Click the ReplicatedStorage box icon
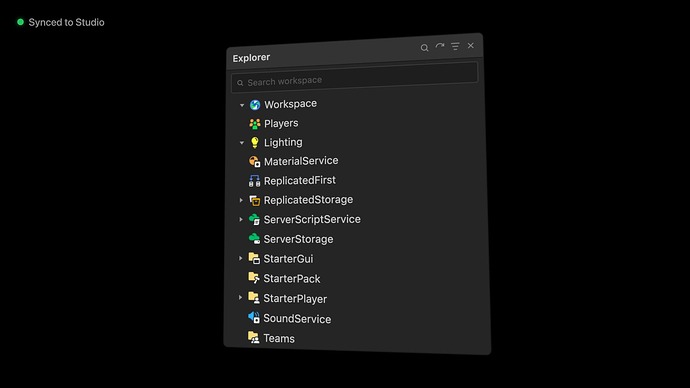The image size is (690, 388). (254, 201)
